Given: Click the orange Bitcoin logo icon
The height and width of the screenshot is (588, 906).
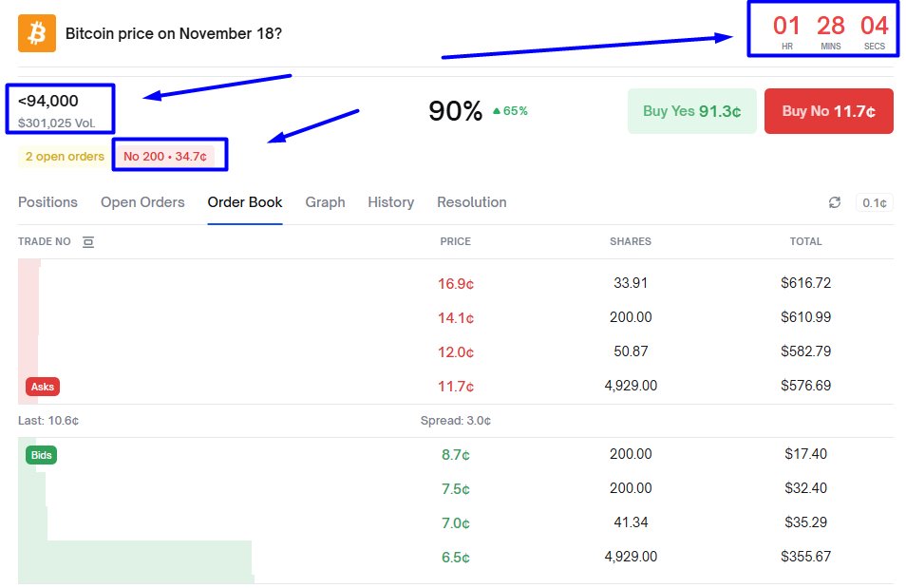Looking at the screenshot, I should click(x=37, y=33).
